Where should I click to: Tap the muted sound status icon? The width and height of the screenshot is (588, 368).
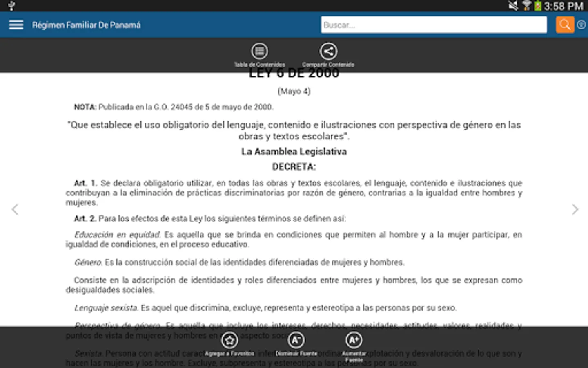pyautogui.click(x=513, y=6)
